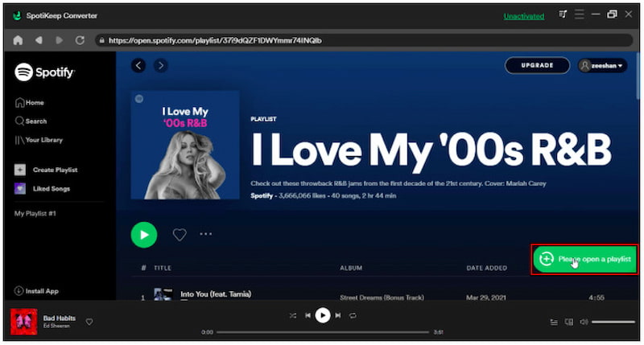Image resolution: width=644 pixels, height=345 pixels.
Task: Open the playlist three-dots more options
Action: (x=206, y=234)
